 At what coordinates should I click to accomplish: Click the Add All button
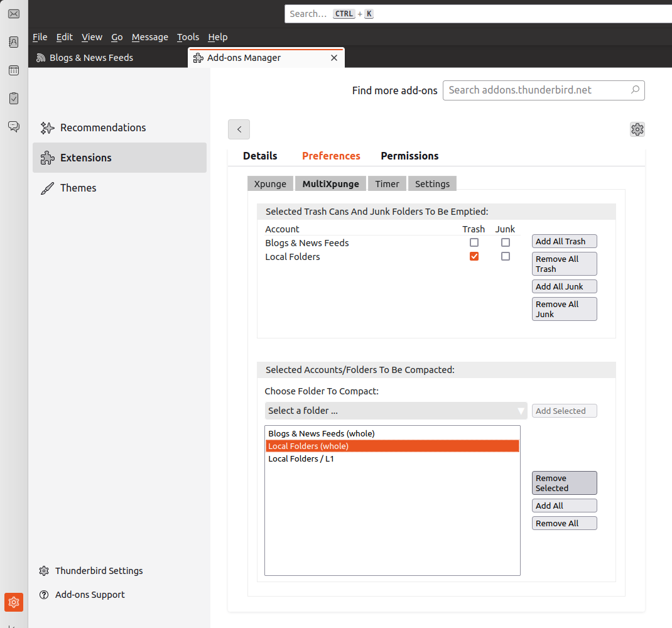(x=565, y=506)
